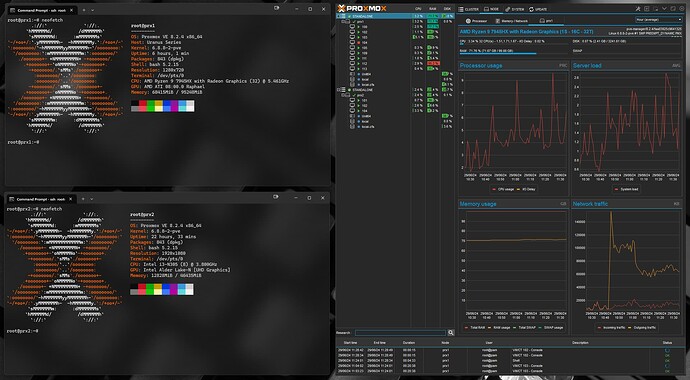This screenshot has height=380, width=690.
Task: Collapse the prx1 node tree
Action: [342, 22]
